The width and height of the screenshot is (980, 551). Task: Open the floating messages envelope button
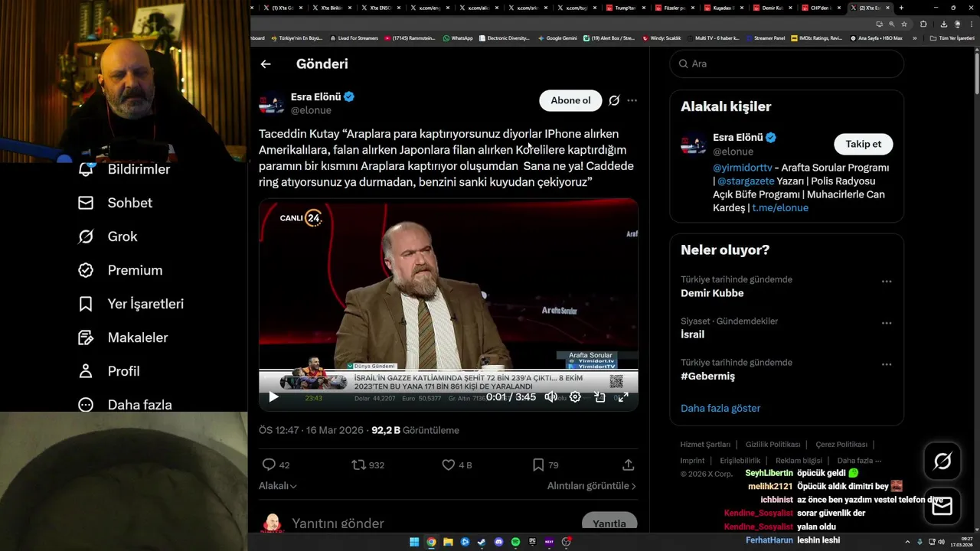(942, 506)
